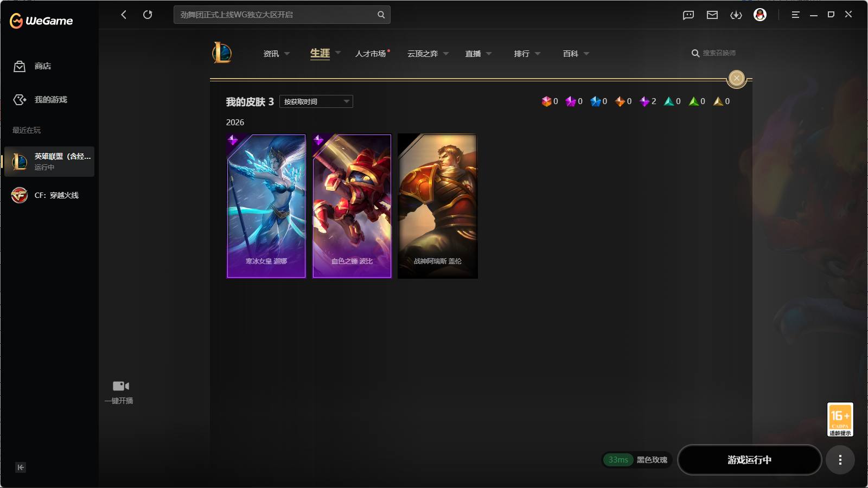Click the 16+ age rating badge
This screenshot has width=868, height=488.
point(840,419)
